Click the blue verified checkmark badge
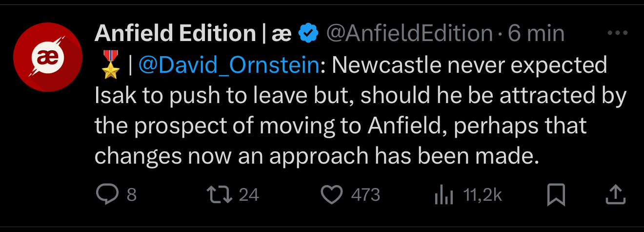The width and height of the screenshot is (644, 232). (x=308, y=34)
